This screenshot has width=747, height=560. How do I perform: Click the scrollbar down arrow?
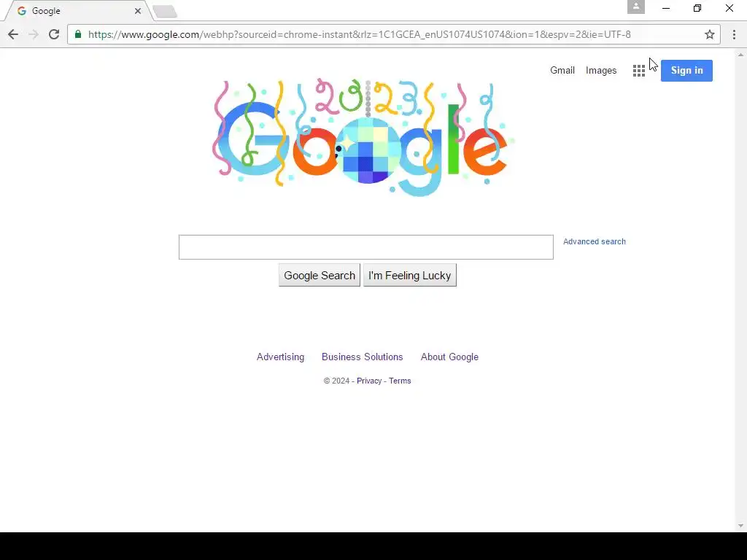click(x=740, y=526)
